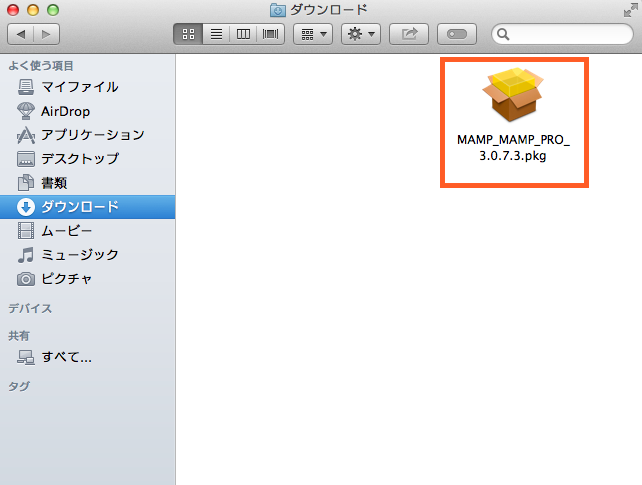The height and width of the screenshot is (485, 642).
Task: Go back to previous folder
Action: (21, 34)
